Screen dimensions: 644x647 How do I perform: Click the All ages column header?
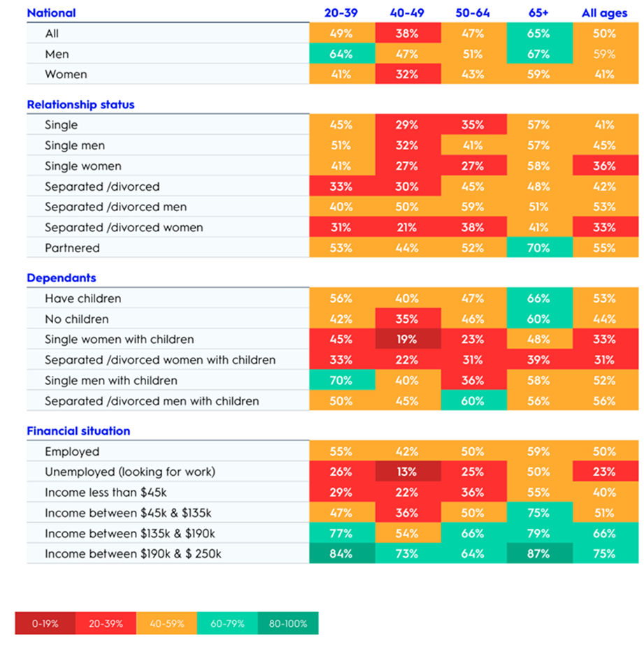(x=604, y=13)
